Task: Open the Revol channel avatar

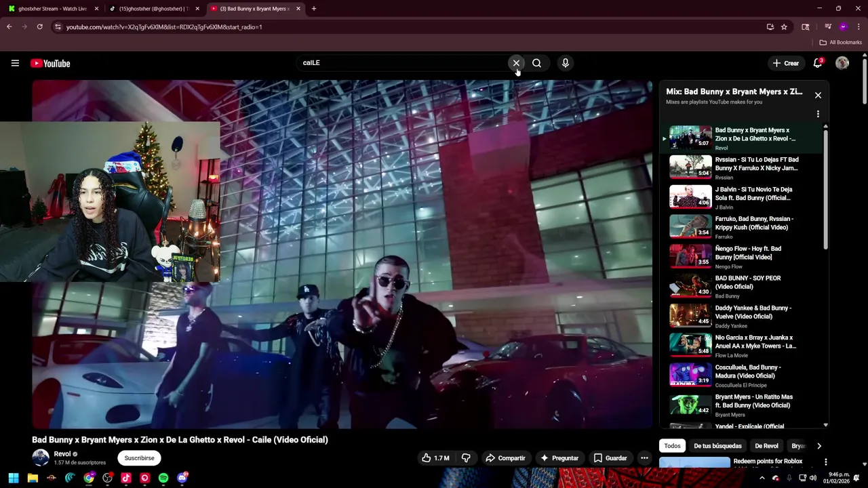Action: [41, 457]
